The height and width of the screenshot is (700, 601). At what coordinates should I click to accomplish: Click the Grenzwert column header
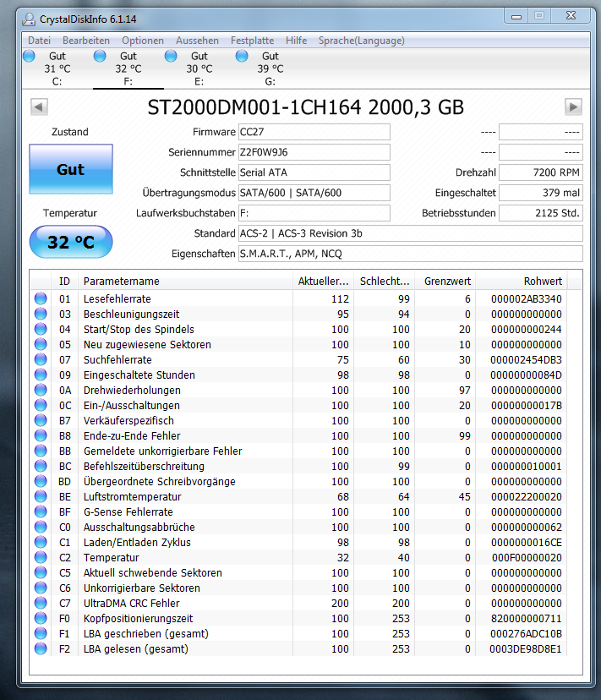445,282
